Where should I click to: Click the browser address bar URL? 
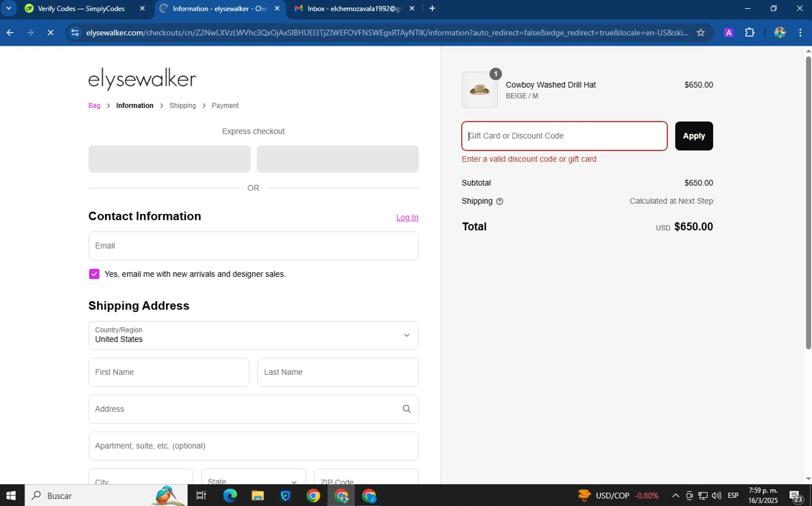point(387,33)
